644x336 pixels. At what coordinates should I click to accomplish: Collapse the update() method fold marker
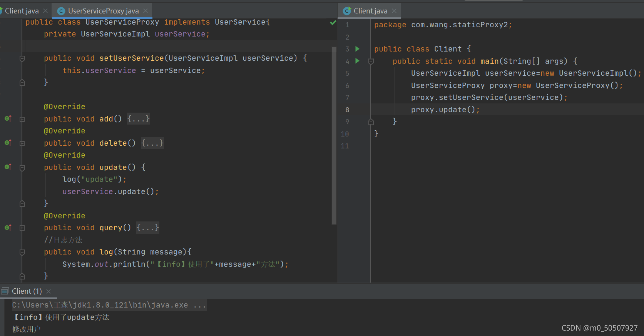click(x=22, y=168)
